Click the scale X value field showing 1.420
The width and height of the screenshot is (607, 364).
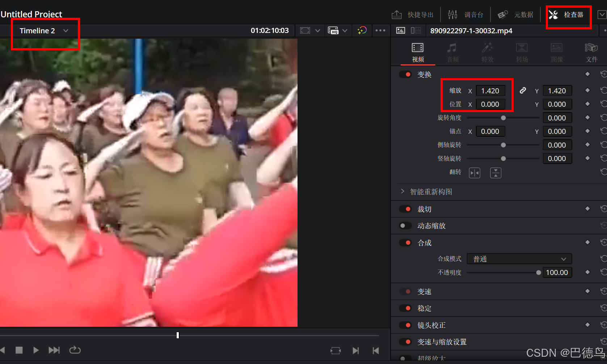coord(490,90)
